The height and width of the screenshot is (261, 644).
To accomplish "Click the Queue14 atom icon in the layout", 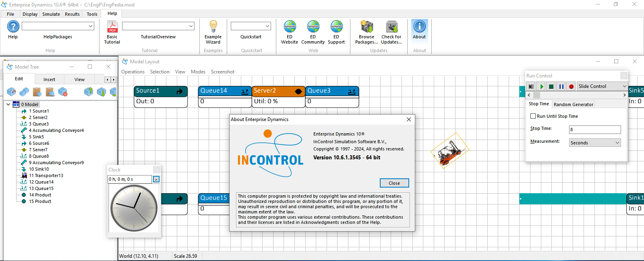I will tap(245, 92).
